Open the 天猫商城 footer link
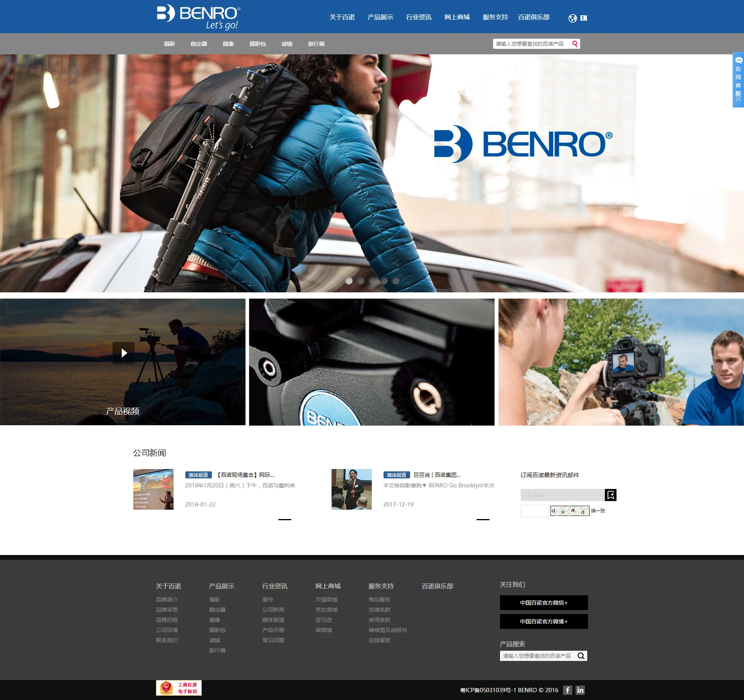Screen dimensions: 744x700 [326, 600]
